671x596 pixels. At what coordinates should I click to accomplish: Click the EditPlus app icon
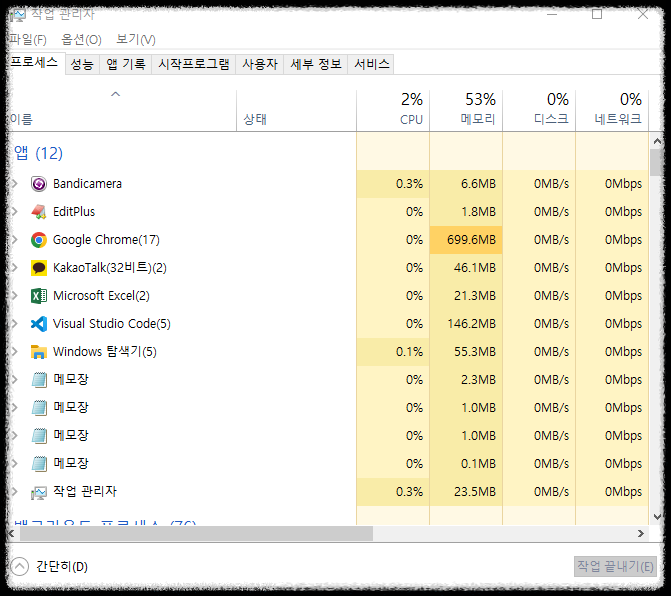tap(39, 212)
